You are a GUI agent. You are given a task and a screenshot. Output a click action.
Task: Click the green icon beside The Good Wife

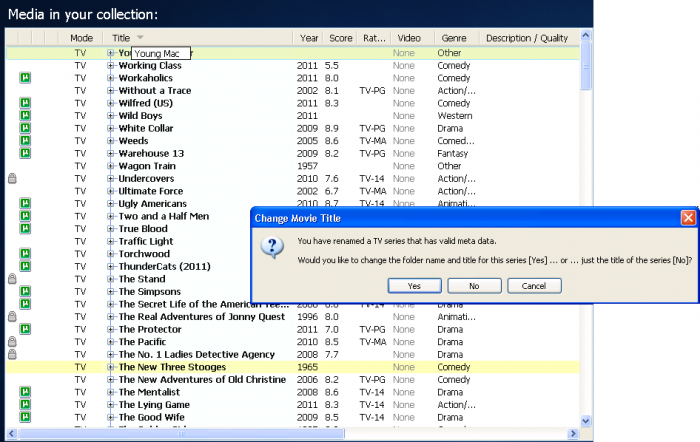(25, 417)
